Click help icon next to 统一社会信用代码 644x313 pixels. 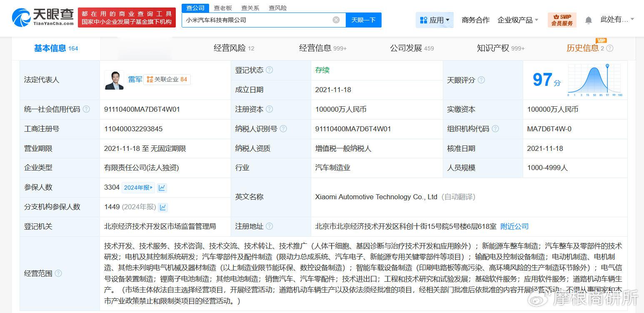click(x=86, y=109)
